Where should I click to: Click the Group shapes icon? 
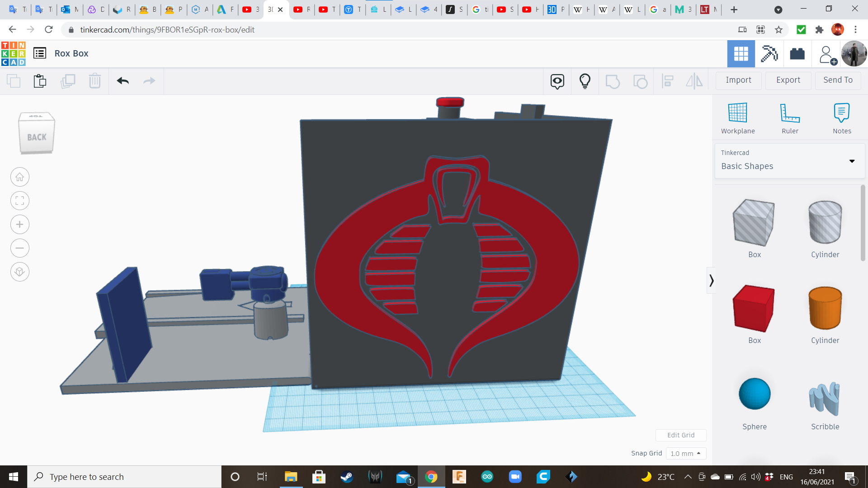pyautogui.click(x=613, y=81)
